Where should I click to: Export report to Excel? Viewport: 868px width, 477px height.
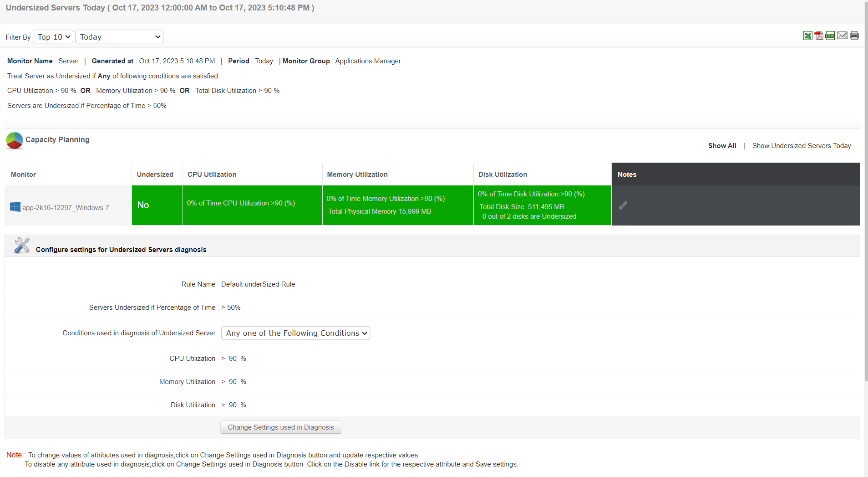click(x=807, y=36)
